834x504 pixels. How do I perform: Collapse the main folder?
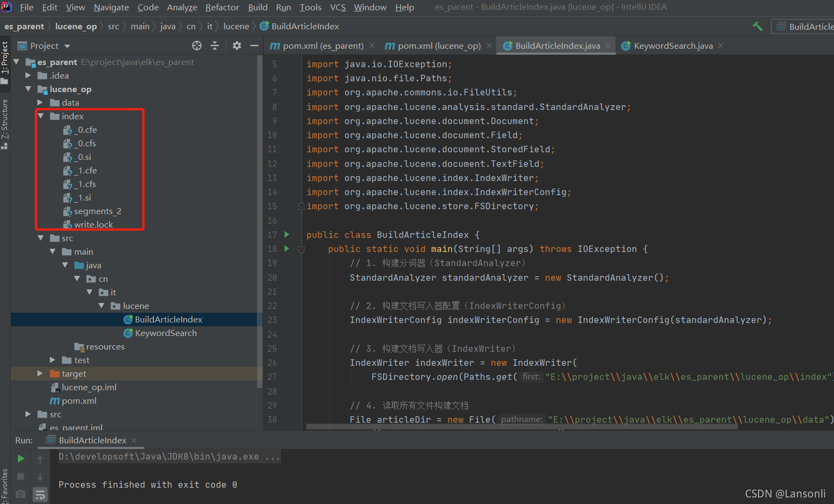click(53, 251)
